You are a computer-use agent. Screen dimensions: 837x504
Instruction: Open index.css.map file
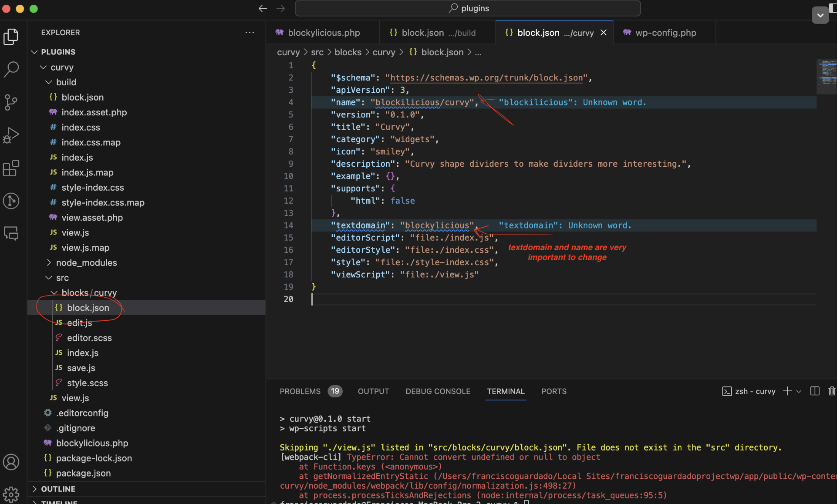click(x=146, y=142)
